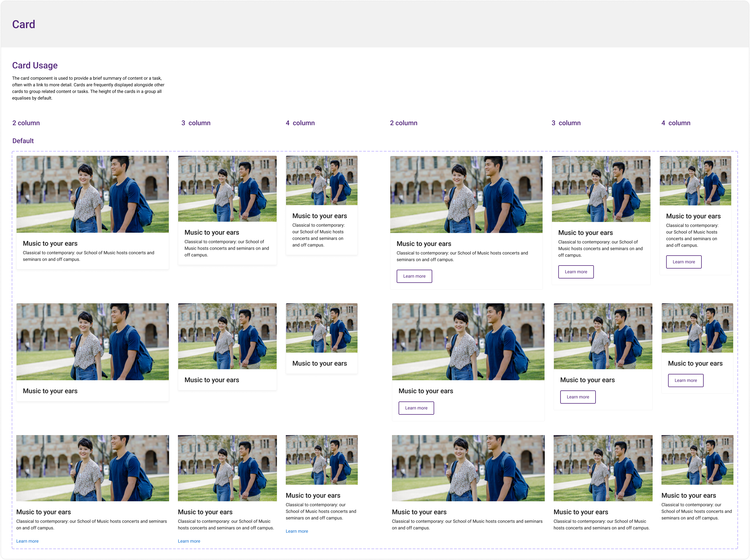Viewport: 750px width, 560px height.
Task: Select the Default variant label
Action: [23, 141]
